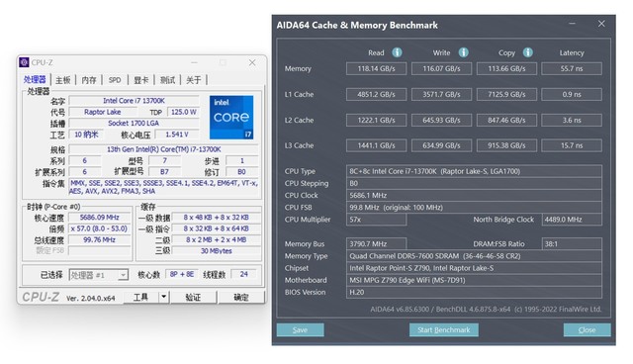Image resolution: width=633 pixels, height=364 pixels.
Task: Switch to the 显卡 tab
Action: 140,80
